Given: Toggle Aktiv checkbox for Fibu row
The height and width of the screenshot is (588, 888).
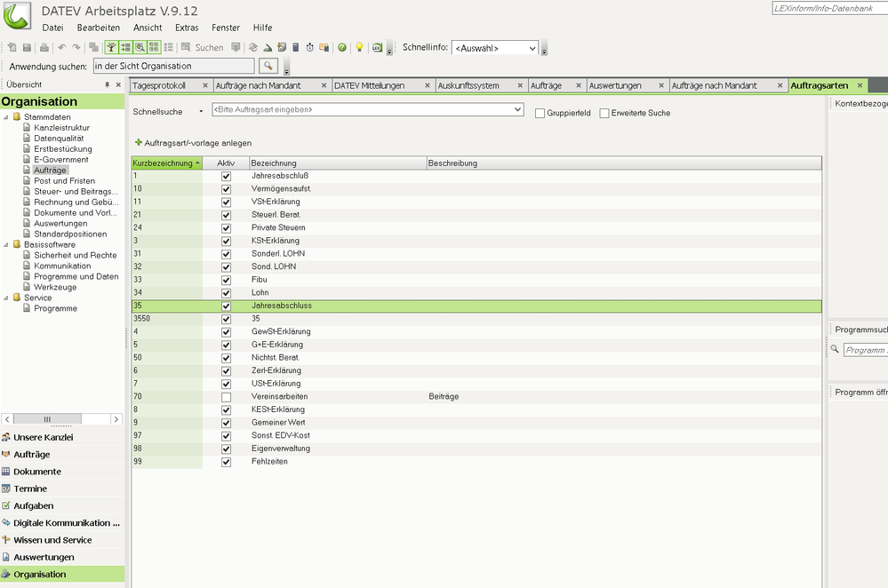Looking at the screenshot, I should [x=226, y=280].
